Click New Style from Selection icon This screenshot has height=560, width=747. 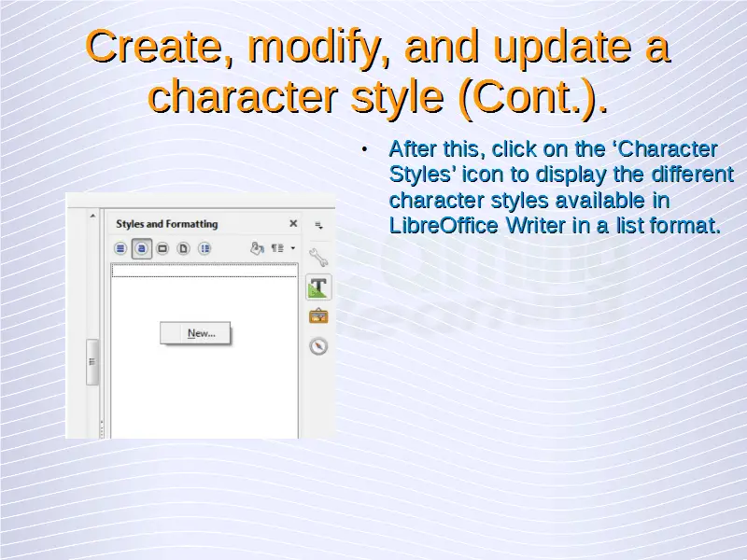(x=277, y=248)
